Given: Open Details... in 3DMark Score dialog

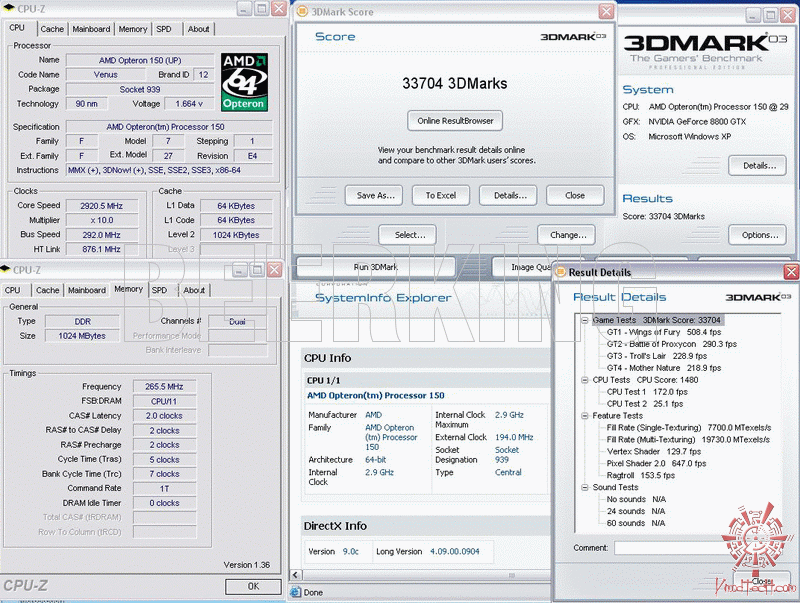Looking at the screenshot, I should (x=510, y=195).
